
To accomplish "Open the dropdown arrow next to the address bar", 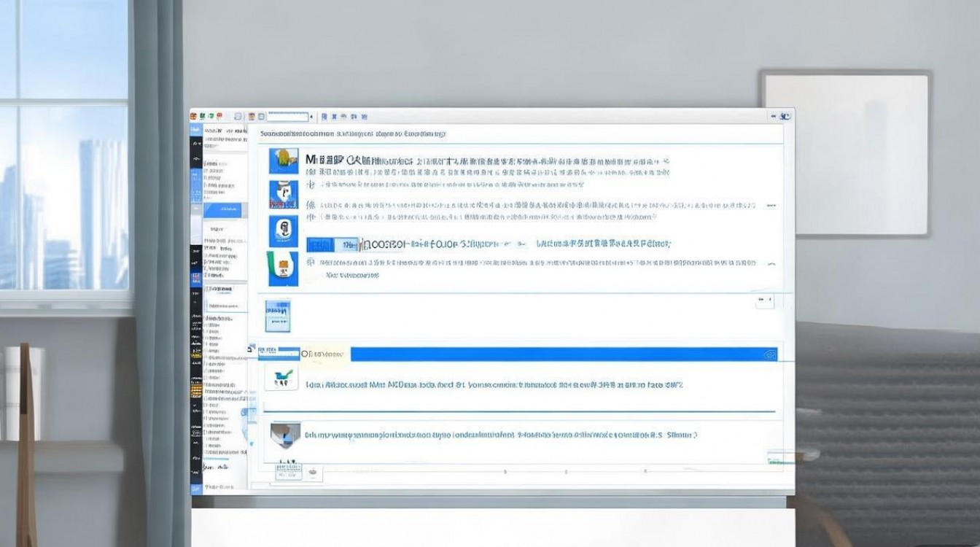I will [x=312, y=116].
